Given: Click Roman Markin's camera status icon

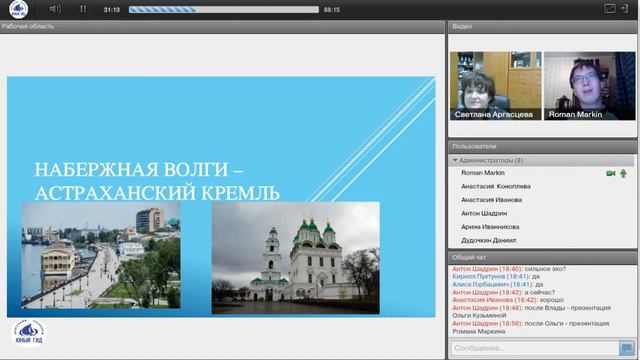Looking at the screenshot, I should pyautogui.click(x=611, y=173).
